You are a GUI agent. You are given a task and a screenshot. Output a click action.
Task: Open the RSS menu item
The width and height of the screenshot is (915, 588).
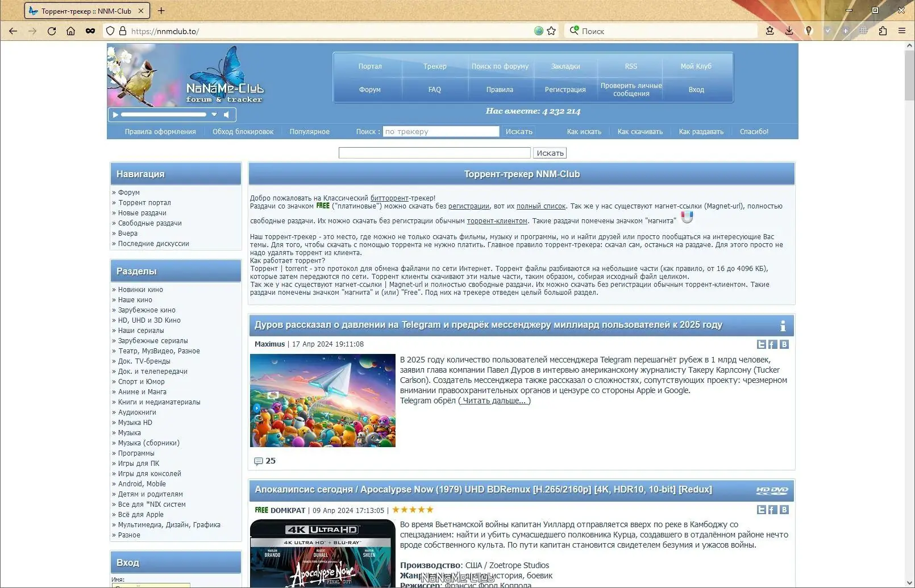pyautogui.click(x=631, y=66)
